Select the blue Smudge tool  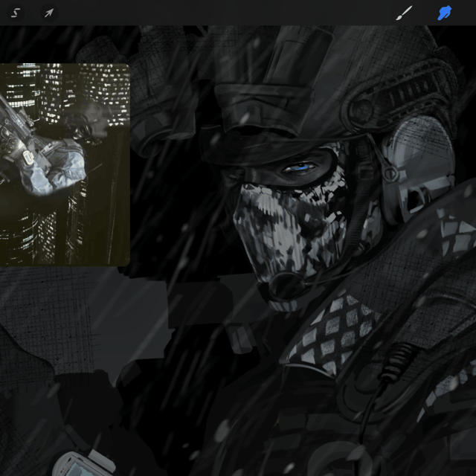click(445, 13)
